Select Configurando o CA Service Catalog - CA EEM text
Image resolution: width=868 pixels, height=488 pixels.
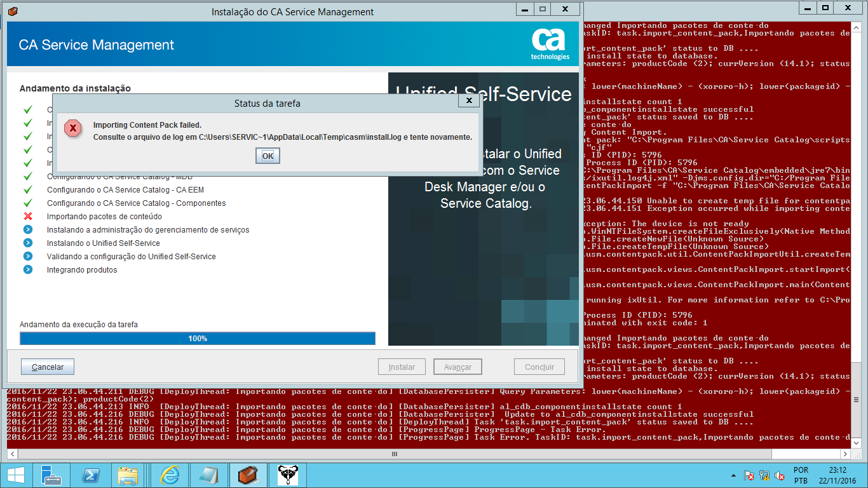tap(125, 190)
